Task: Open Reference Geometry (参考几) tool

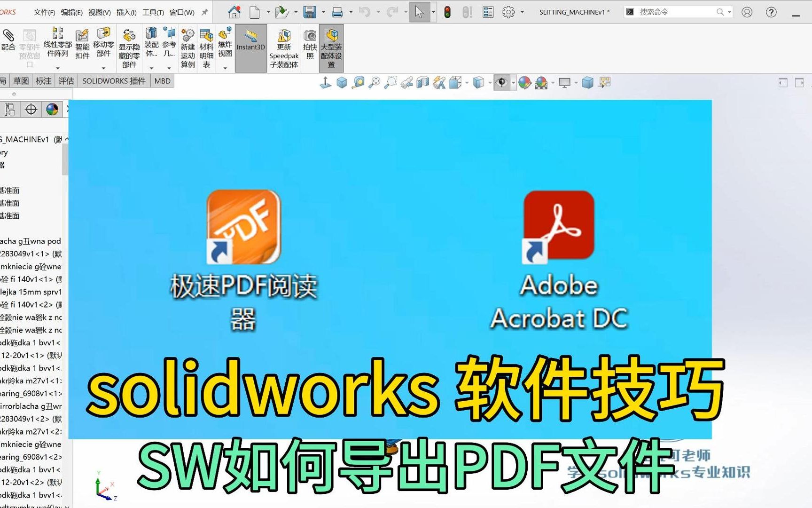Action: tap(169, 42)
